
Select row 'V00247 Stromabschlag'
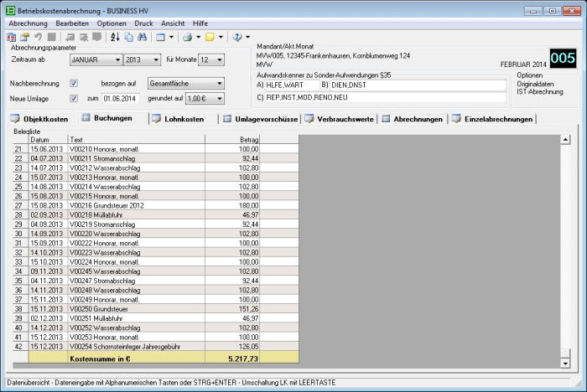pyautogui.click(x=156, y=281)
